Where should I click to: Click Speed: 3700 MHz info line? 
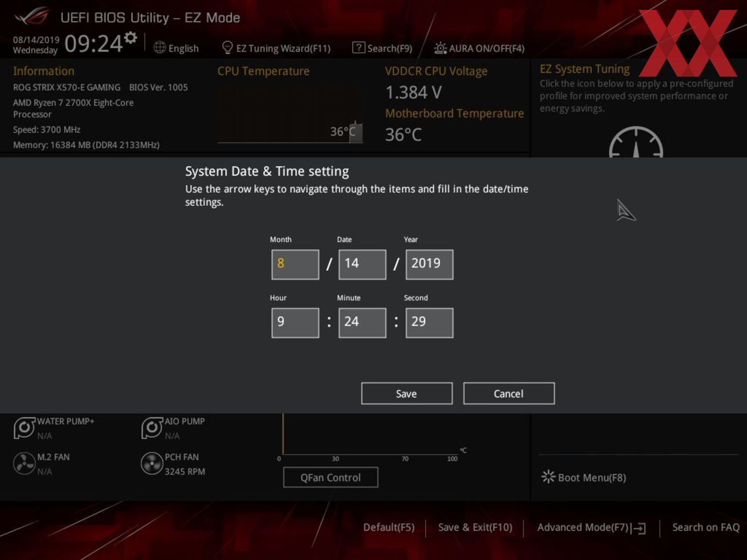47,130
